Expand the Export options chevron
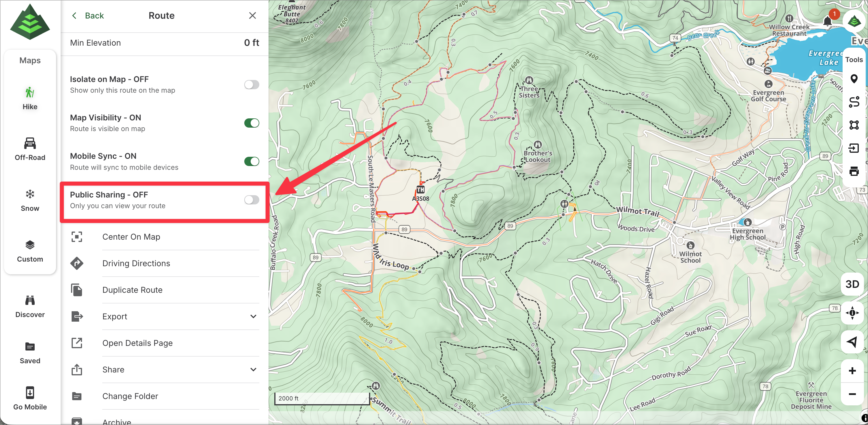868x425 pixels. click(x=253, y=316)
